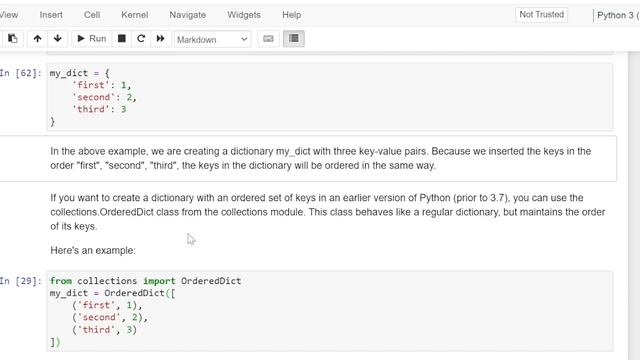The width and height of the screenshot is (640, 360).
Task: Open the Kernel menu
Action: point(134,15)
